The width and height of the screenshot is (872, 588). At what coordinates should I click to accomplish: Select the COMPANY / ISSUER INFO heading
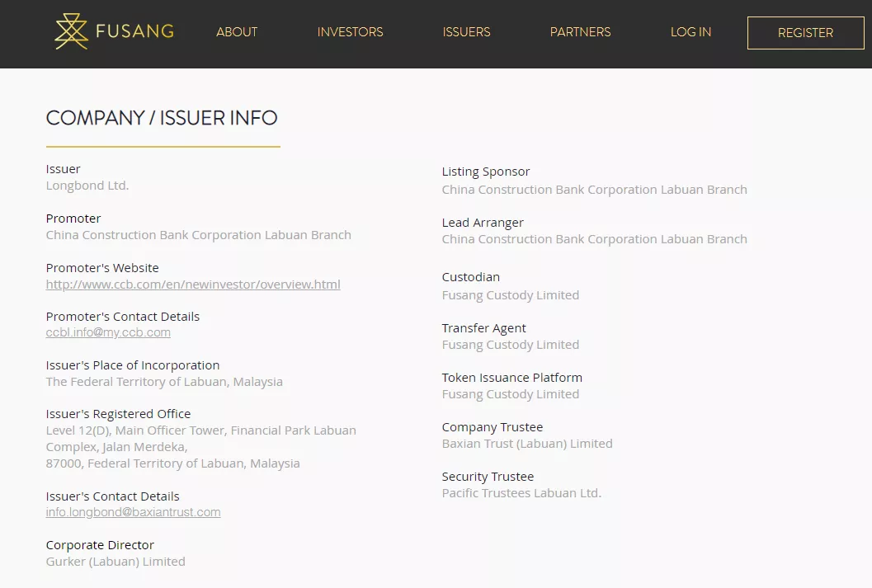(x=161, y=118)
